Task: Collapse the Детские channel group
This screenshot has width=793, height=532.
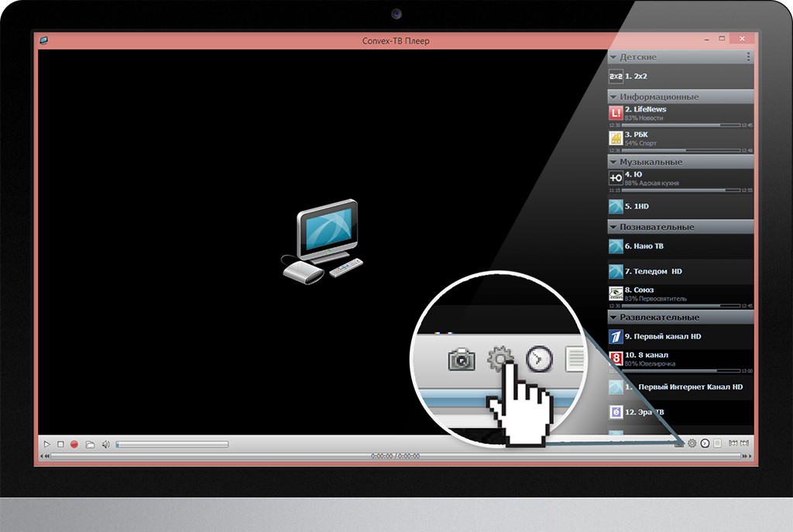Action: pyautogui.click(x=613, y=57)
